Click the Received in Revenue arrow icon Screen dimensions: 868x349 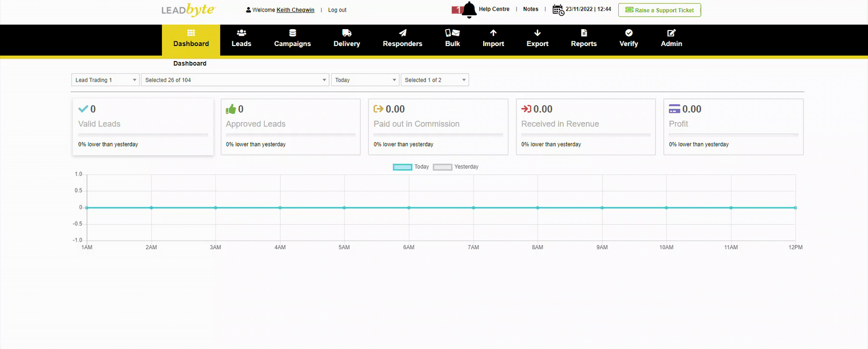526,109
